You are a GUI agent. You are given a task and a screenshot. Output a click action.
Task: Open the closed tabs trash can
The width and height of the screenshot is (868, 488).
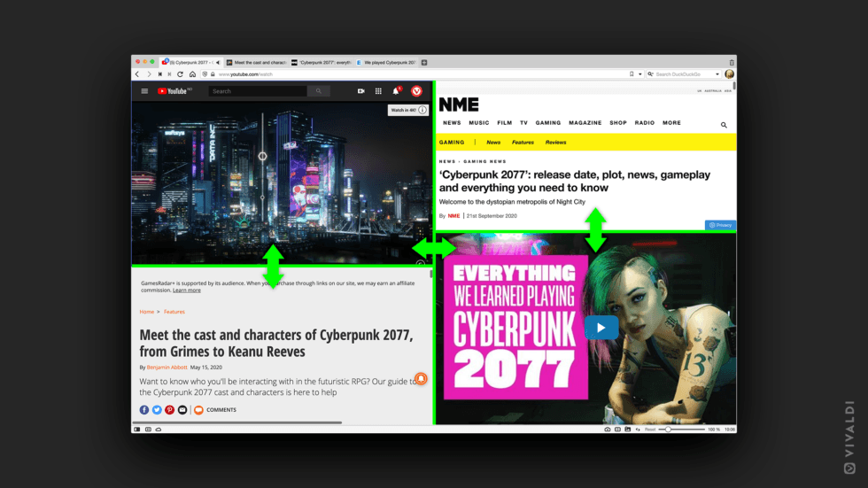pyautogui.click(x=732, y=63)
